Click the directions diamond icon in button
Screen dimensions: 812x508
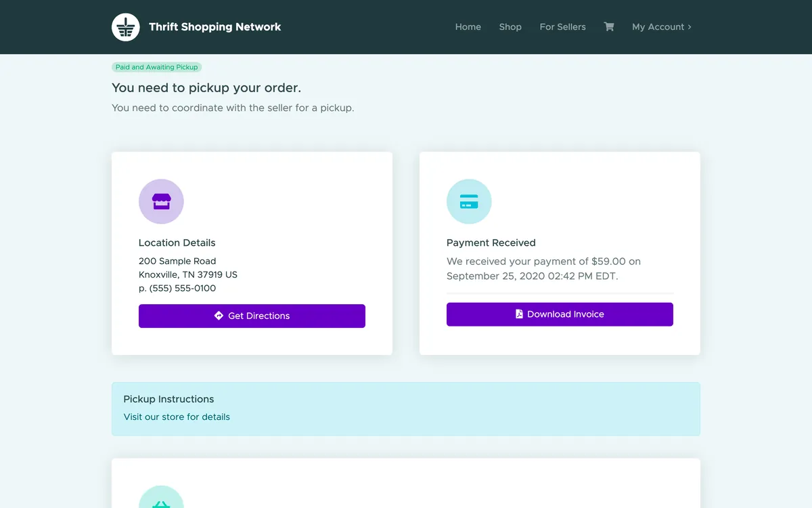tap(219, 316)
